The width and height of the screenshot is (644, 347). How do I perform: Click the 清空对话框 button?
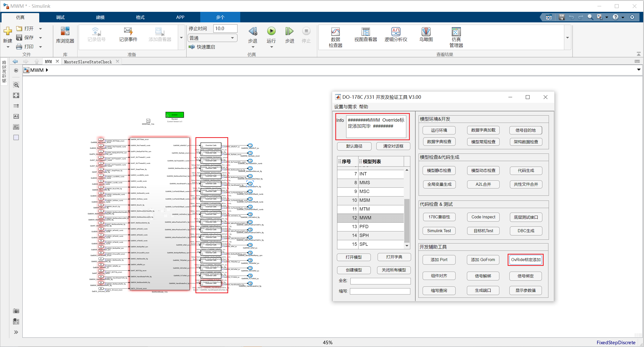[393, 146]
